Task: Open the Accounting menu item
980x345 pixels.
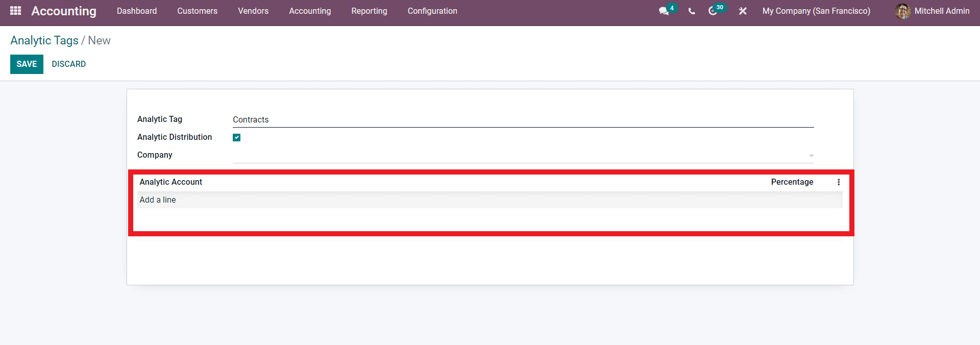Action: [x=310, y=11]
